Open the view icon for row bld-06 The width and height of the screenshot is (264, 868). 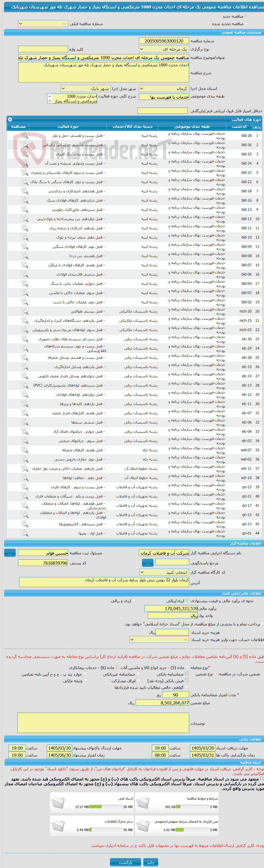(24, 274)
